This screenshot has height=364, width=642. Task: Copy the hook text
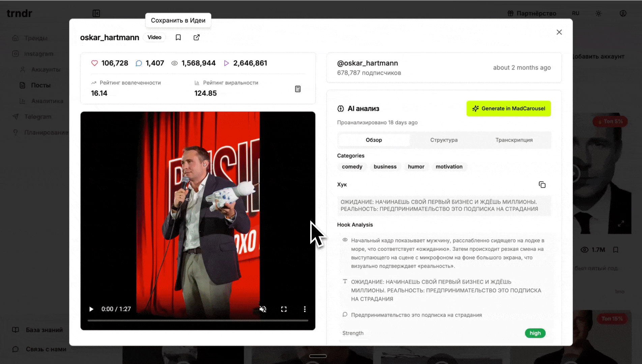coord(542,185)
